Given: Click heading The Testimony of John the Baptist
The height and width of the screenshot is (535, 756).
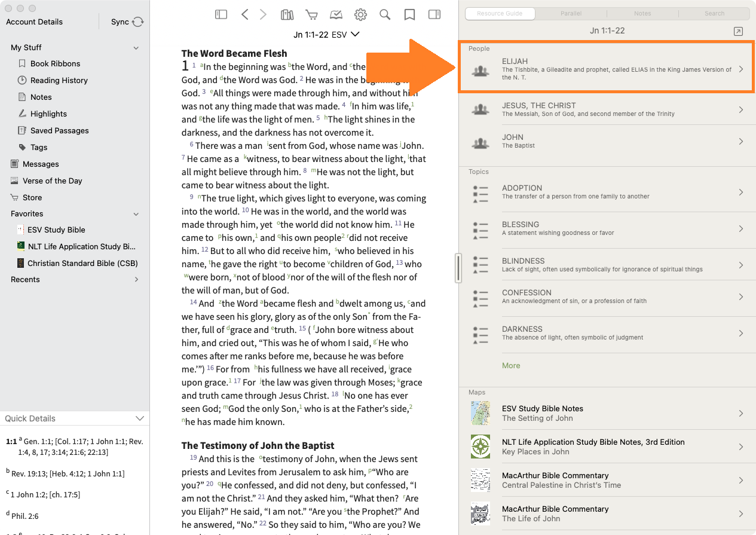Looking at the screenshot, I should (x=258, y=445).
